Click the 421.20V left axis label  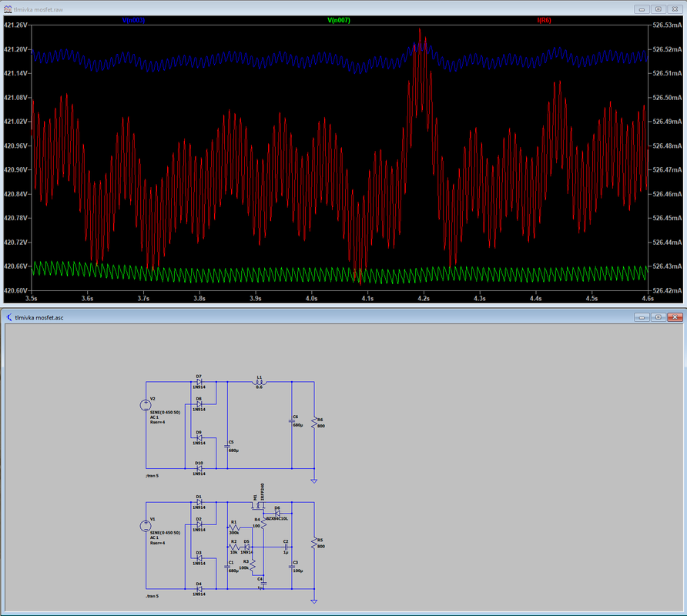pyautogui.click(x=15, y=49)
